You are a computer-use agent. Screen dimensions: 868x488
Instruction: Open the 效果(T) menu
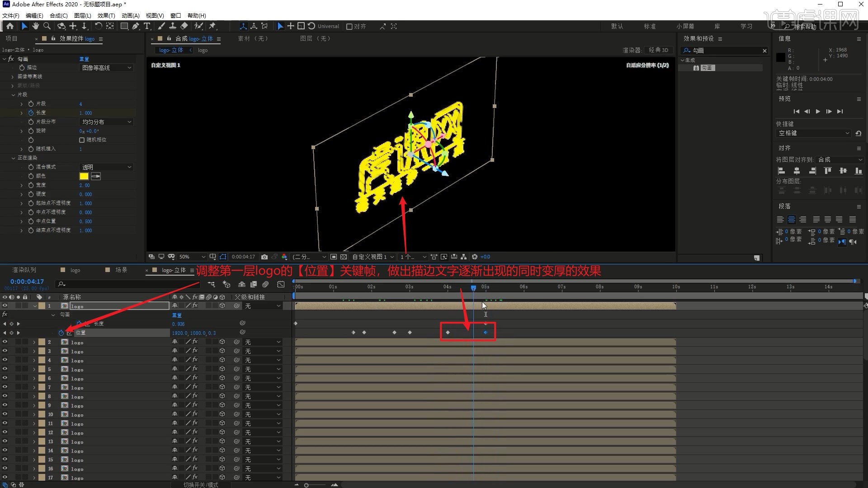coord(106,15)
